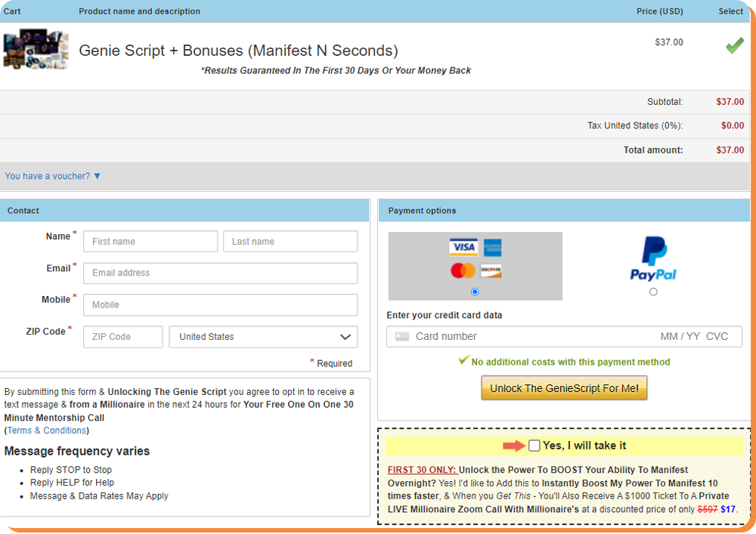Focus the First name input field

click(x=150, y=241)
